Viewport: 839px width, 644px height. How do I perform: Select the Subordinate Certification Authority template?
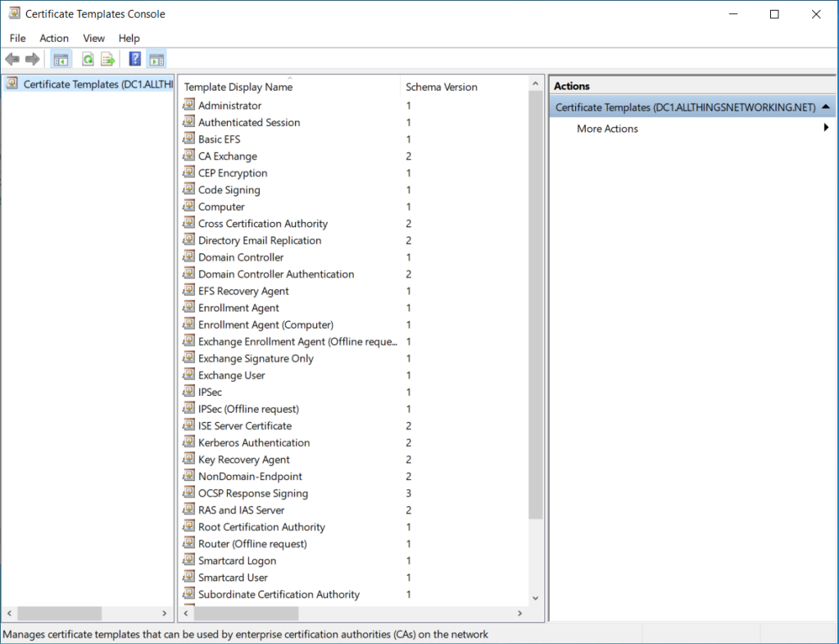[x=279, y=594]
